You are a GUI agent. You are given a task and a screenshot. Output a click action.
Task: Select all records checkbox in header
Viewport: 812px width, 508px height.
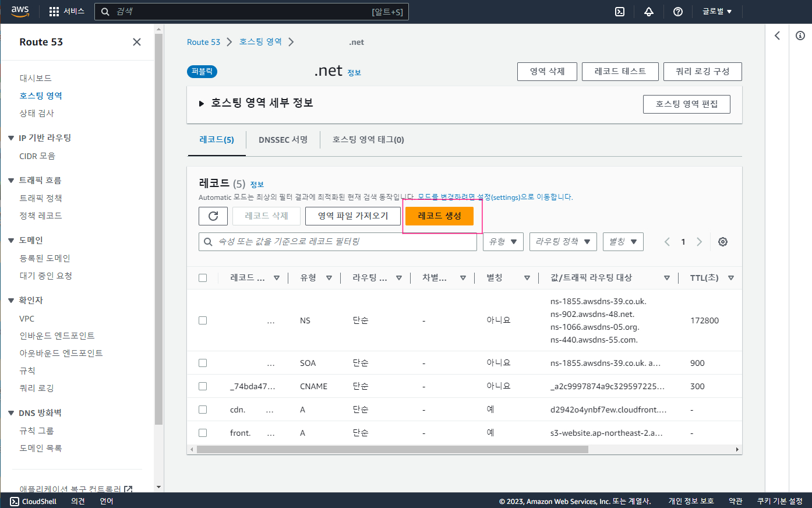point(203,278)
